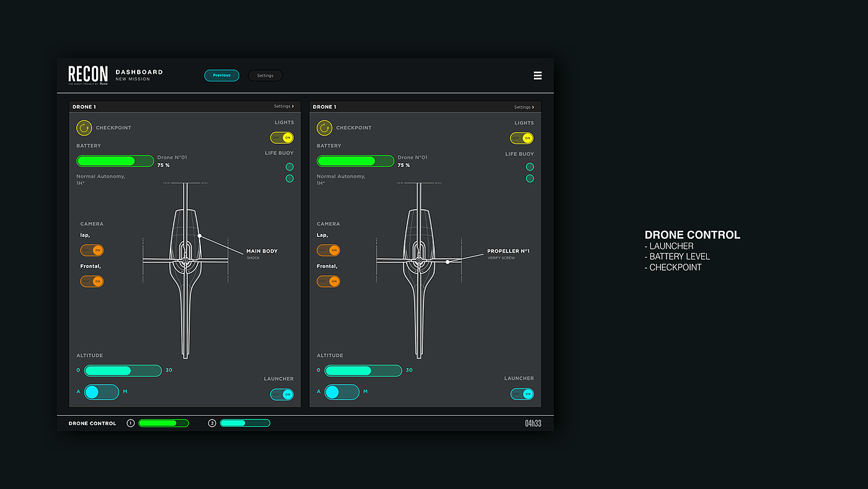
Task: Click the Battery level bar in left panel
Action: (115, 161)
